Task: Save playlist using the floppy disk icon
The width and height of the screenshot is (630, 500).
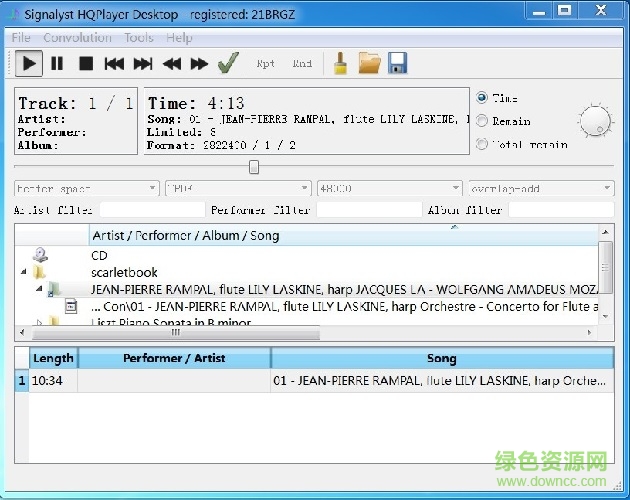Action: [x=397, y=64]
